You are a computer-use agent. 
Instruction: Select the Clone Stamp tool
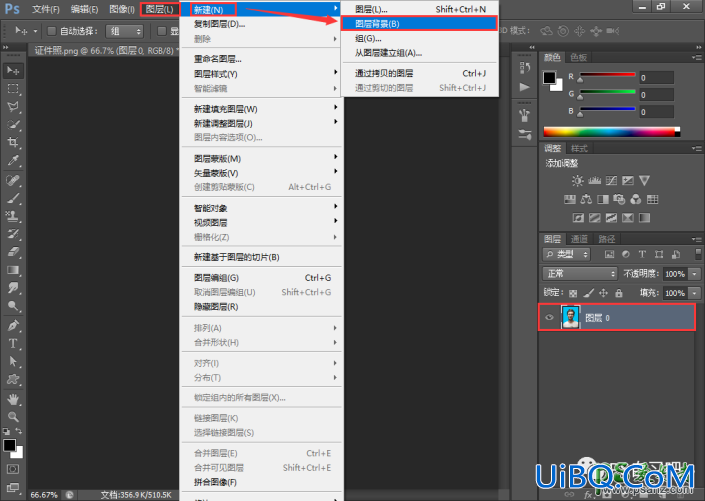pyautogui.click(x=13, y=216)
